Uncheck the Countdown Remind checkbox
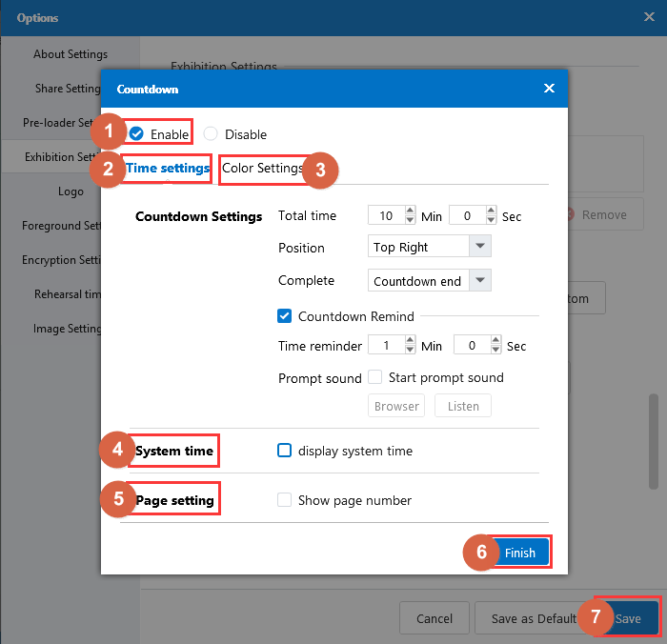The height and width of the screenshot is (644, 667). (x=284, y=316)
